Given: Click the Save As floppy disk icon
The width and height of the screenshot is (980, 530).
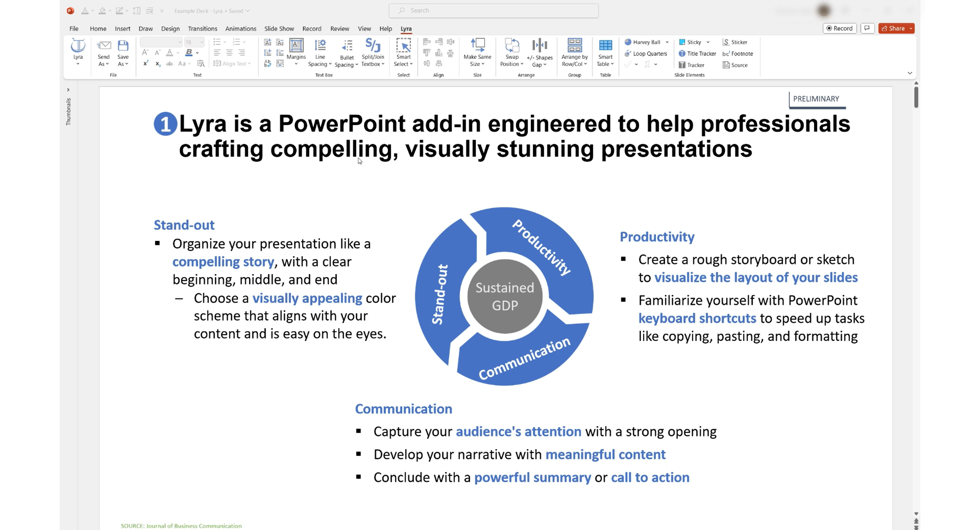Looking at the screenshot, I should (123, 45).
